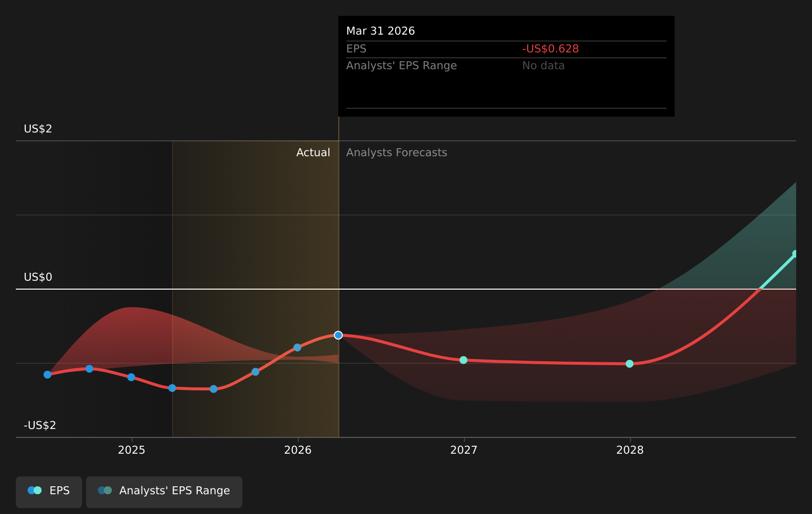
Task: Click the 'Actual' label
Action: click(313, 153)
